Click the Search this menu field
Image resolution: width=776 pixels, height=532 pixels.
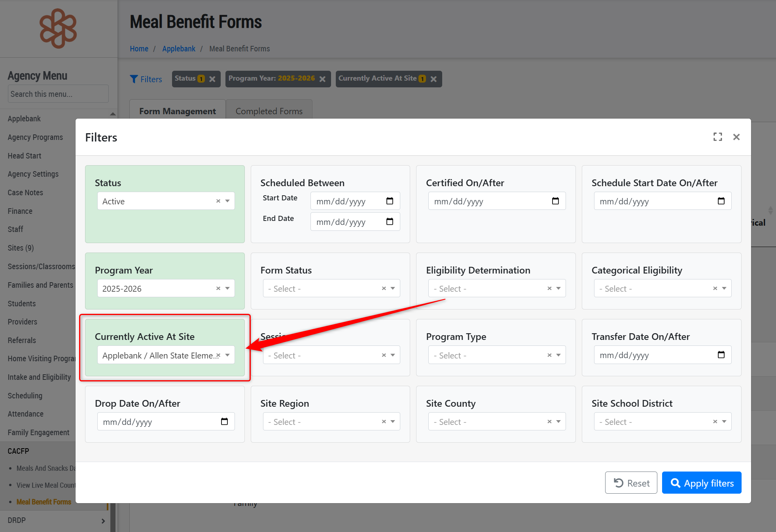[58, 94]
